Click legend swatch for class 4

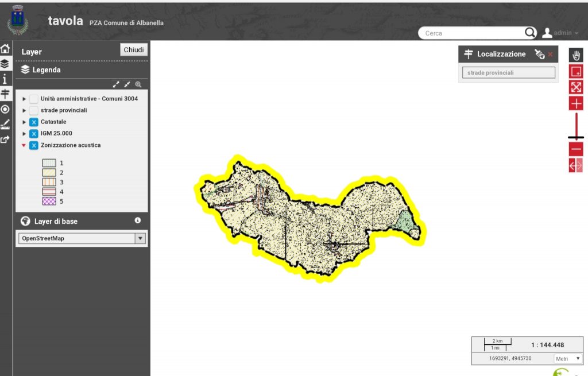pos(49,192)
